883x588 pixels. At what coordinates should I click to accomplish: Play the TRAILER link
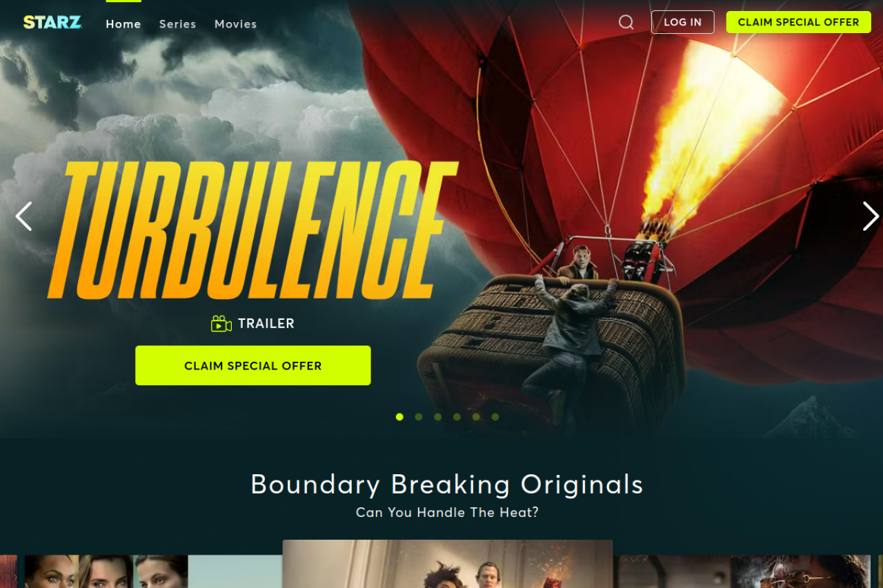266,323
